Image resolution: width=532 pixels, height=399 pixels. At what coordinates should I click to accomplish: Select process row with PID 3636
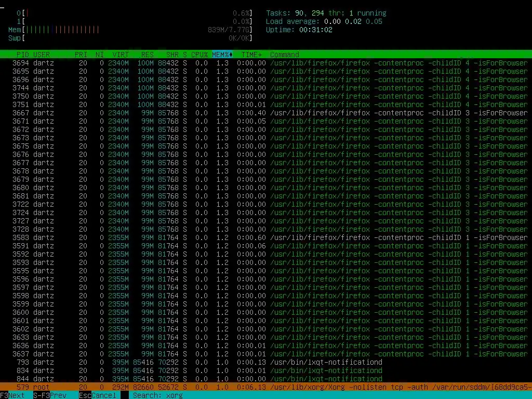[x=266, y=345]
